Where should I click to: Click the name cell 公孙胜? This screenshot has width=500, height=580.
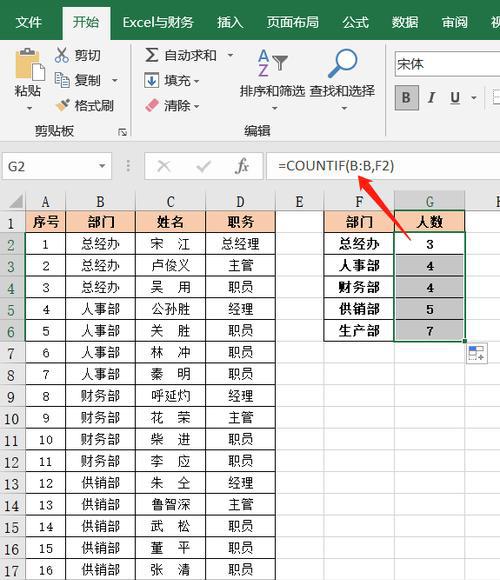170,309
